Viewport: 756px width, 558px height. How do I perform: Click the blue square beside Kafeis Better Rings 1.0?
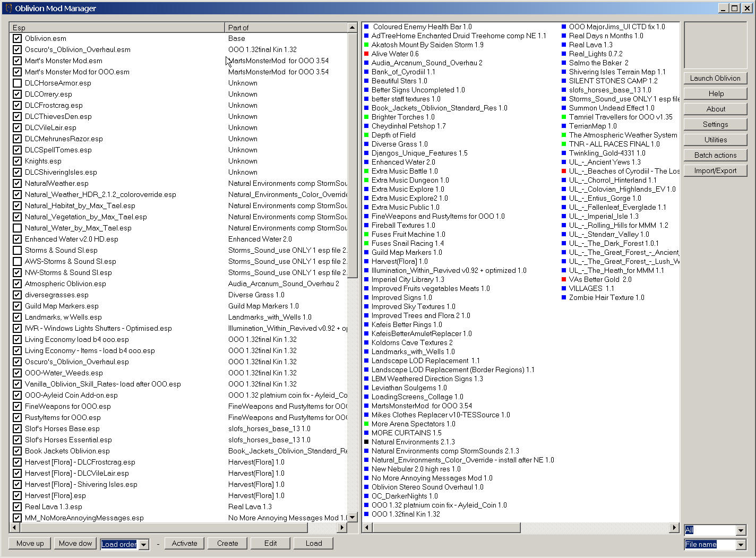coord(366,324)
